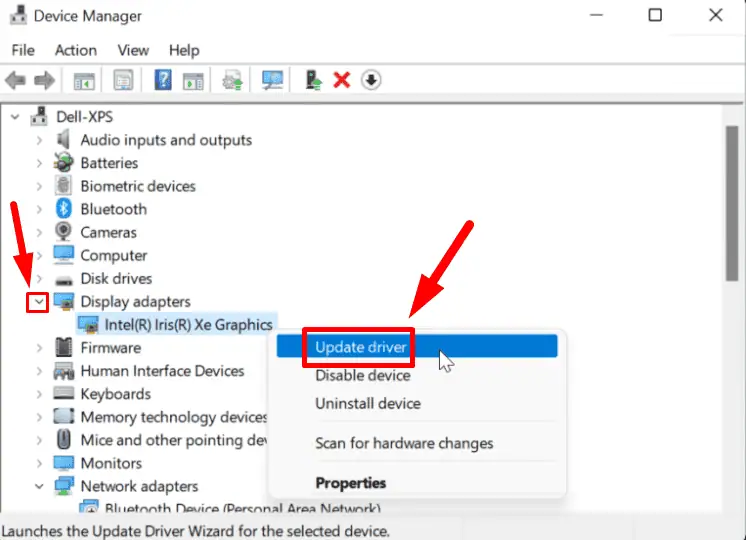Open the View menu

(133, 50)
